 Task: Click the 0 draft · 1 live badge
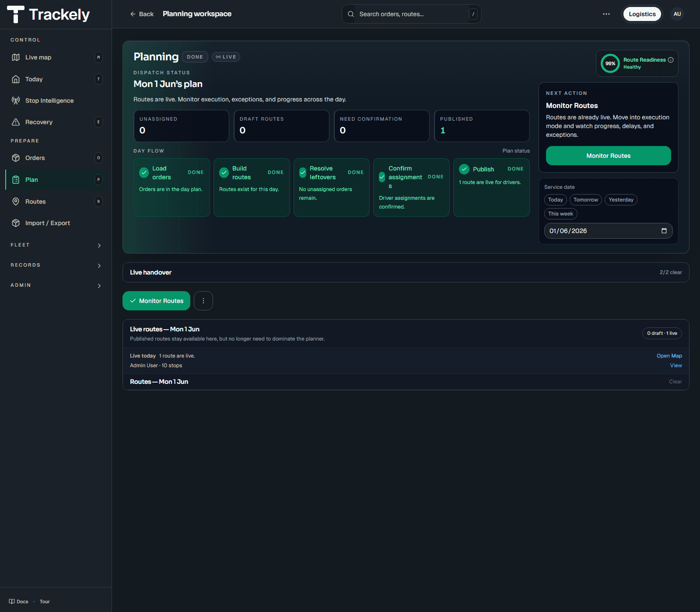pos(662,333)
